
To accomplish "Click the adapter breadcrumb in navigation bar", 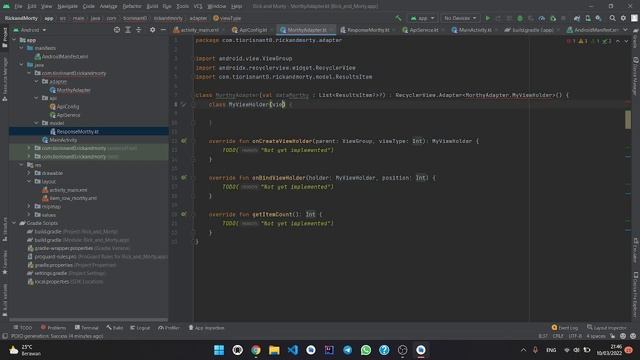I will click(198, 18).
